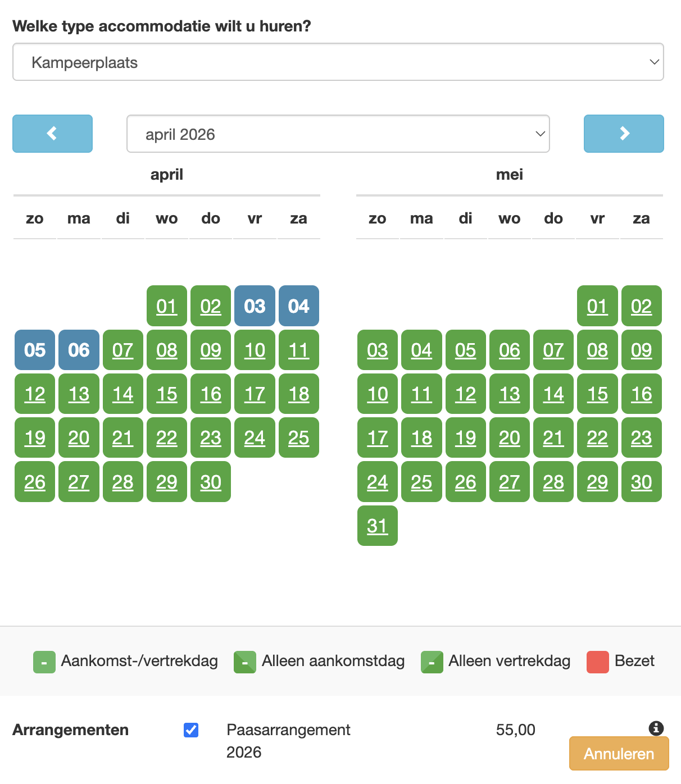The height and width of the screenshot is (784, 681).
Task: Click the selected April 06 date
Action: tap(79, 350)
